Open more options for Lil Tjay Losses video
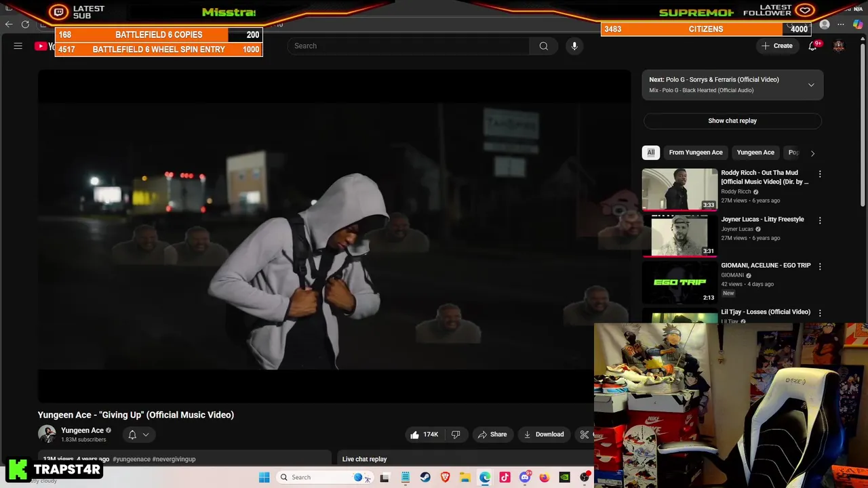The image size is (868, 488). pyautogui.click(x=820, y=312)
